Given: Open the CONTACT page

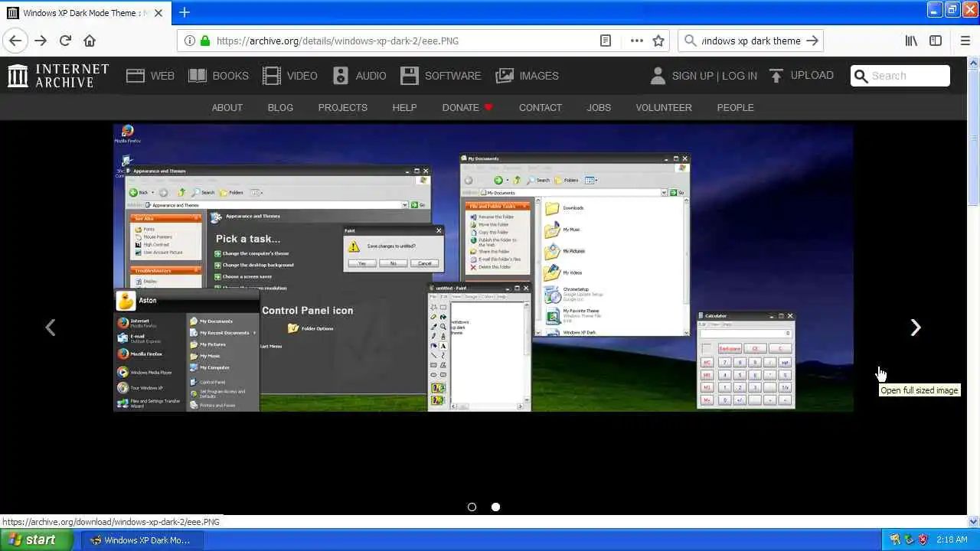Looking at the screenshot, I should tap(541, 107).
